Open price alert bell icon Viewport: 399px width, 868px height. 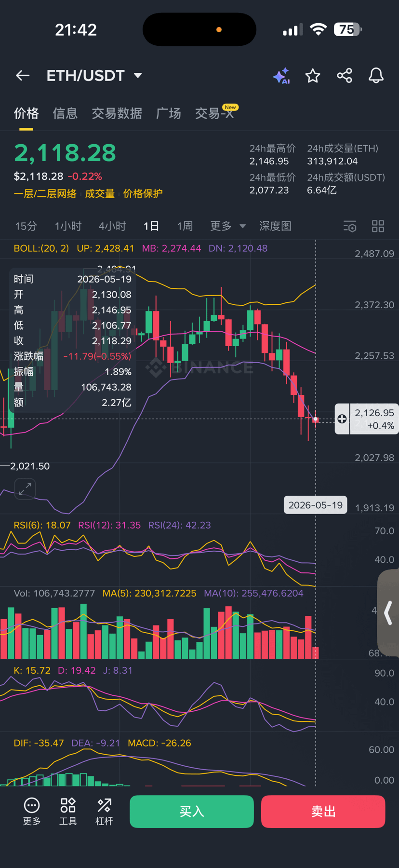[x=376, y=76]
